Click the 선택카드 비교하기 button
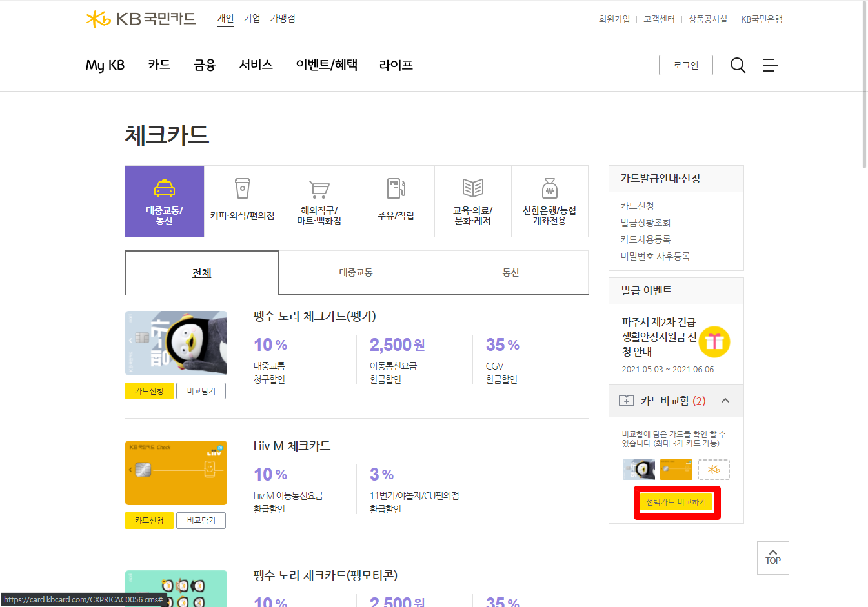The height and width of the screenshot is (607, 868). (x=676, y=502)
